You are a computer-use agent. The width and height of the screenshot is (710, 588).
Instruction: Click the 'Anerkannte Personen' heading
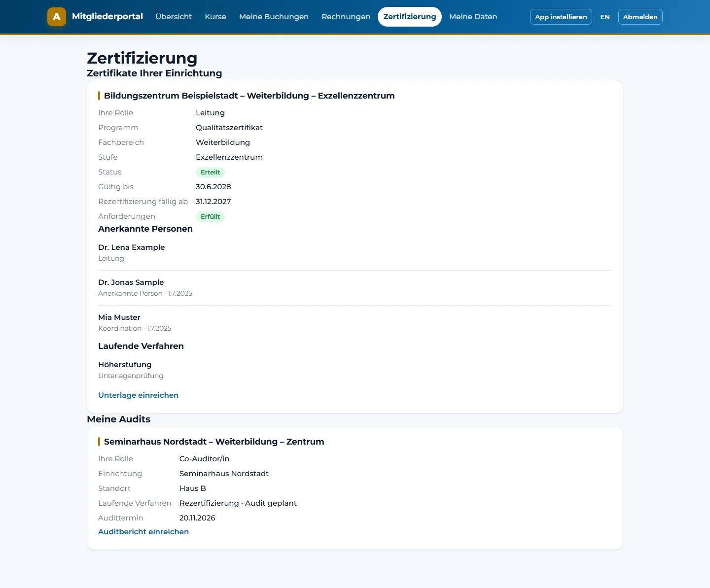point(145,229)
